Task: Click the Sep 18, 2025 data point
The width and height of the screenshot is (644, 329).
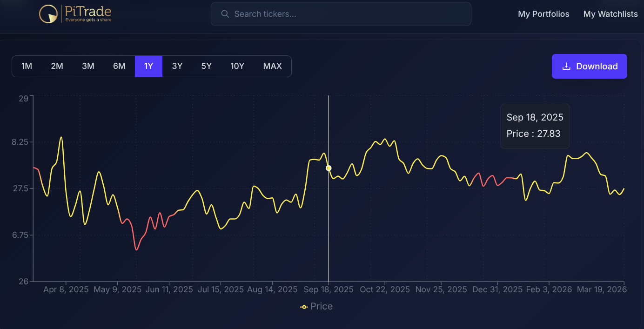Action: click(329, 168)
